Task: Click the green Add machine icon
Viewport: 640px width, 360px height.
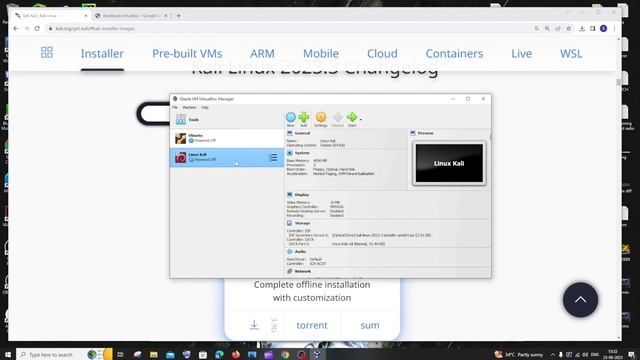Action: [304, 118]
